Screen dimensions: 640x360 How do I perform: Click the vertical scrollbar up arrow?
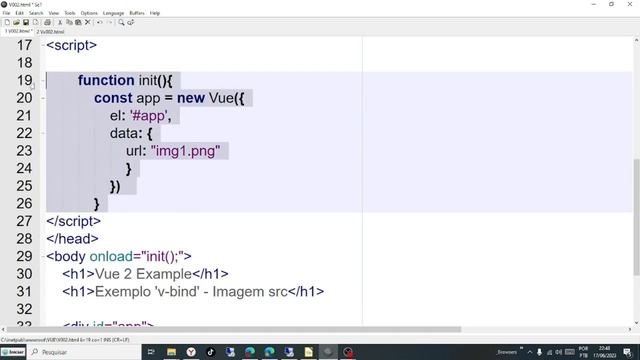click(636, 40)
